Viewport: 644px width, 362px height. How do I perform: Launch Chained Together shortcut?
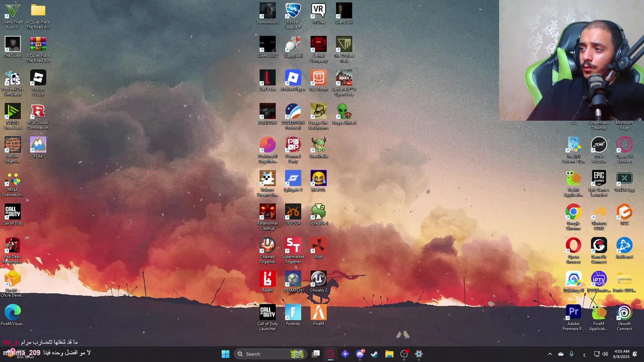pos(268,250)
